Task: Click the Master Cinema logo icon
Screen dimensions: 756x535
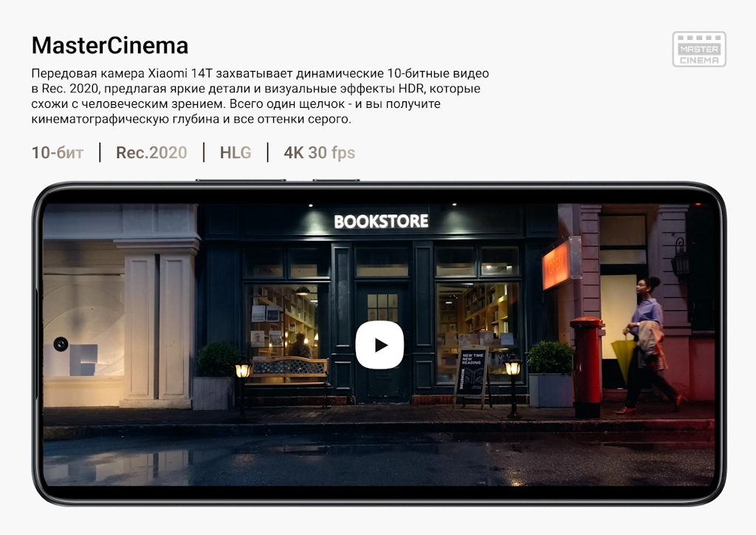Action: coord(699,50)
